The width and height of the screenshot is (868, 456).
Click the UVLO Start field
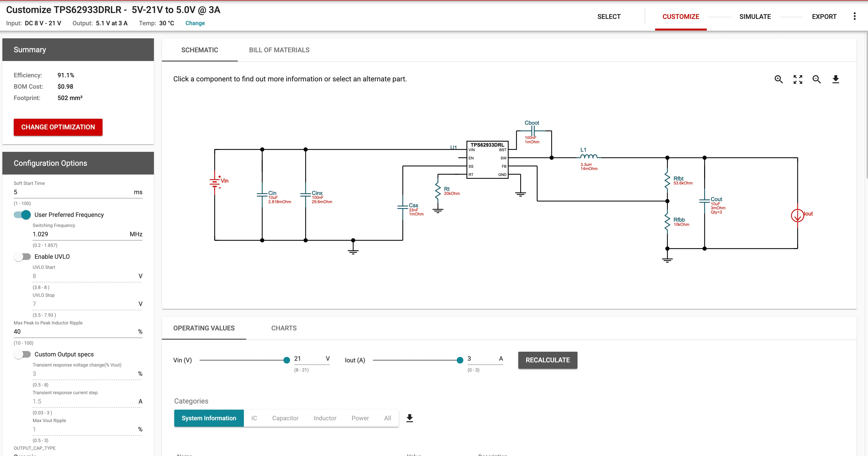tap(87, 276)
